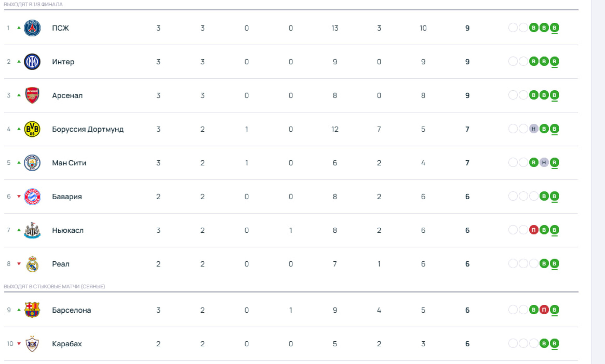
Task: Click Man City's grey draw form badge
Action: 544,162
